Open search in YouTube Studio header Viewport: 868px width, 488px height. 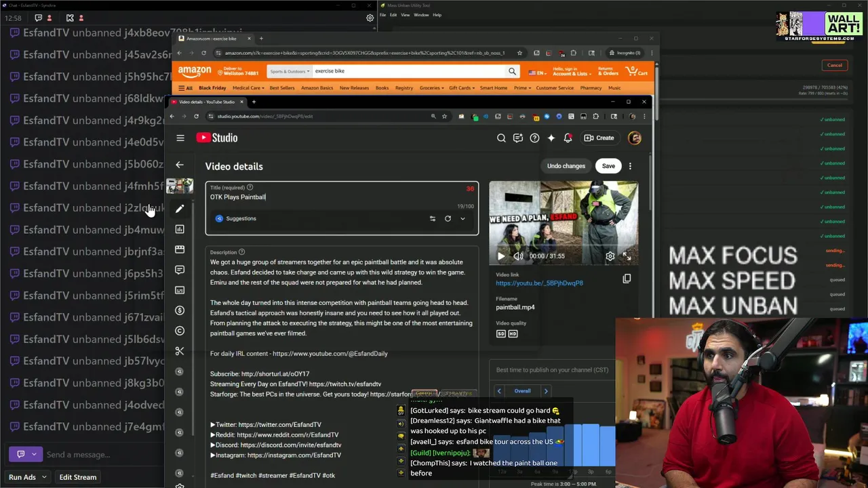[x=501, y=138]
